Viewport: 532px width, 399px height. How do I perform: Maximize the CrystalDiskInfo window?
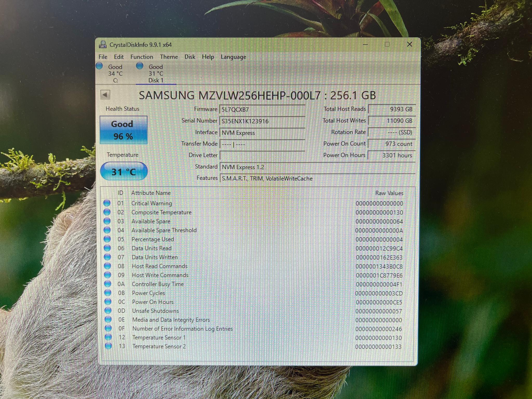(x=387, y=44)
